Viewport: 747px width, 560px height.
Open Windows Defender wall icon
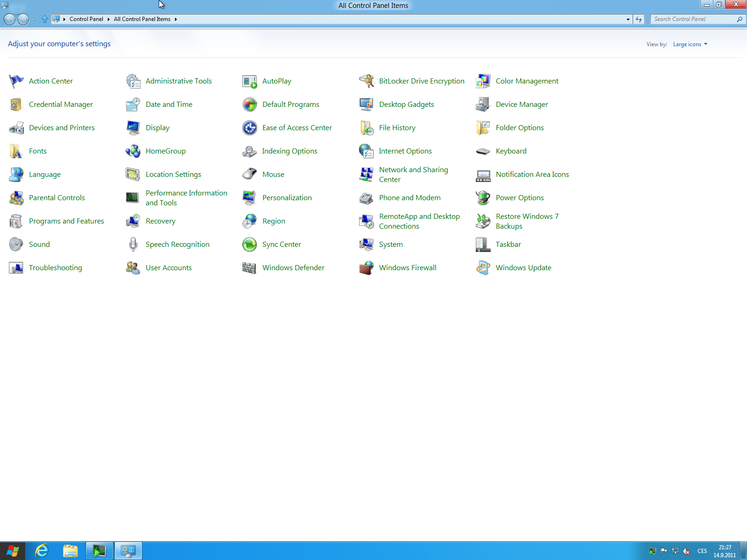pos(250,268)
